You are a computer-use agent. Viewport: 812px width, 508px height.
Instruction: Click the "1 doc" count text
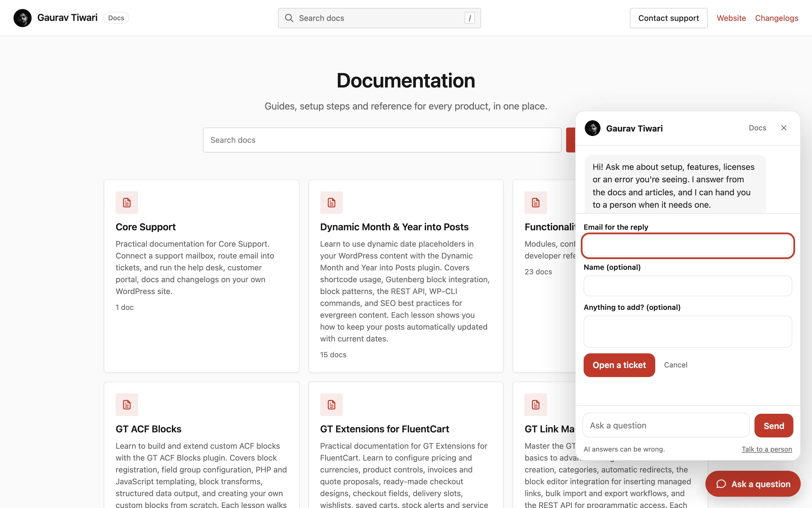click(x=125, y=307)
